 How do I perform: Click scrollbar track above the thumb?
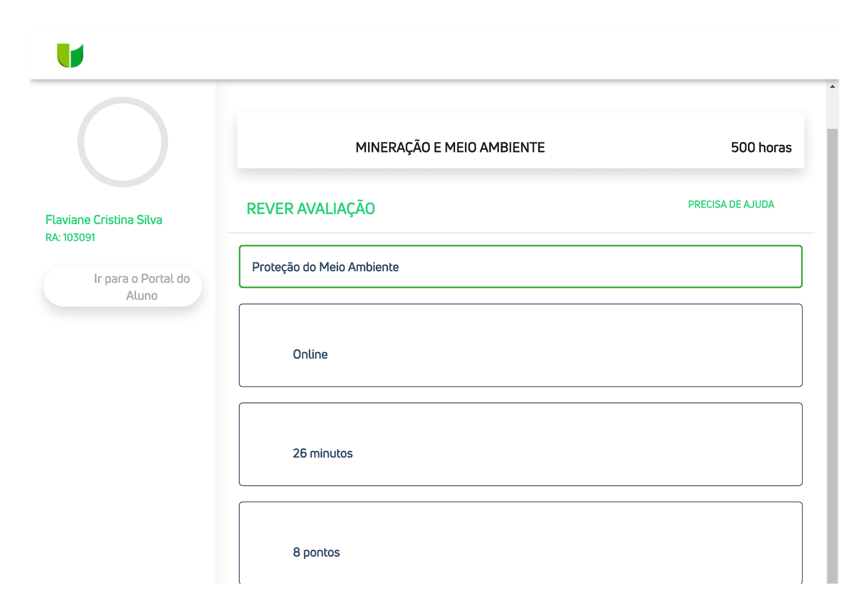(832, 111)
